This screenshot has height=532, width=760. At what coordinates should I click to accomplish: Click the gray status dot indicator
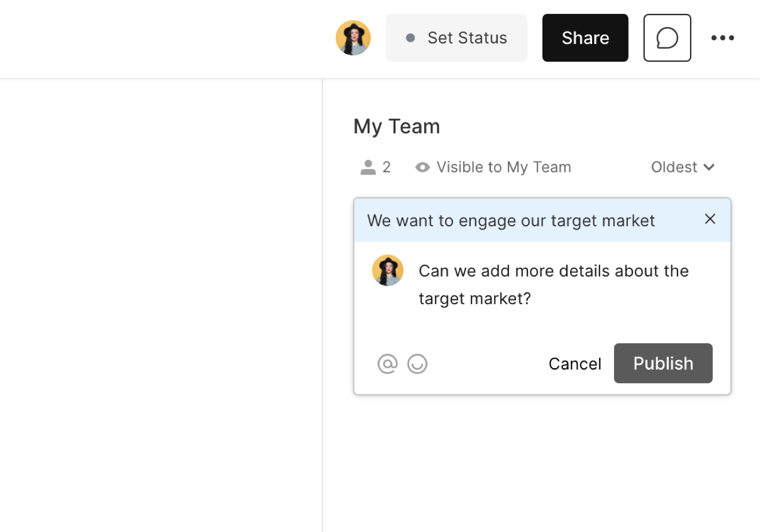[410, 38]
